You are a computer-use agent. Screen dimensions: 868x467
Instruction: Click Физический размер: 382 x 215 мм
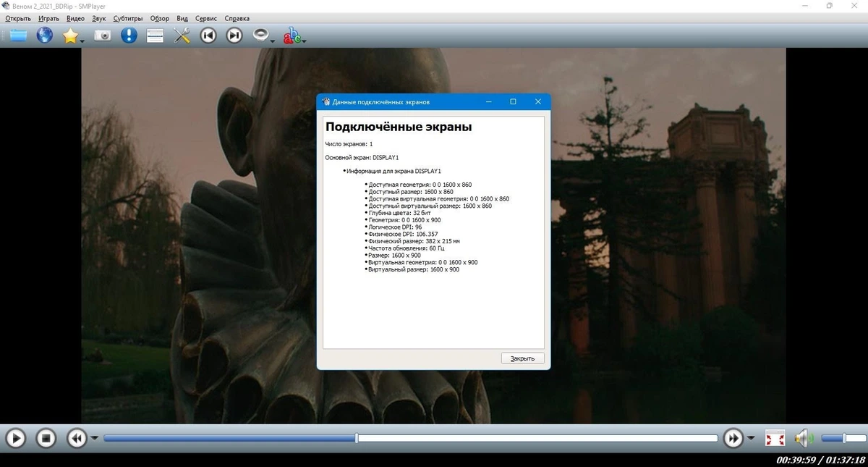click(x=414, y=241)
